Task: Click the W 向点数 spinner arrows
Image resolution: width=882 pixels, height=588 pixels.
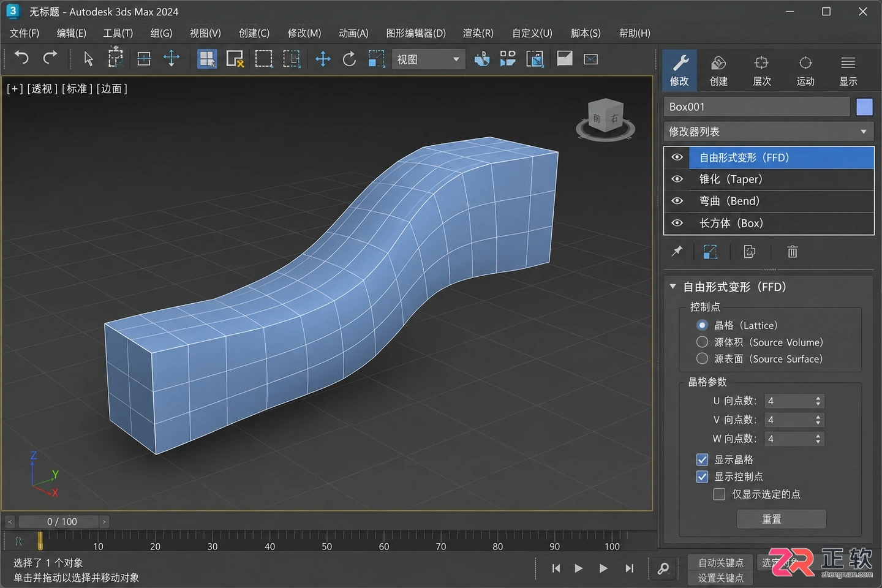Action: (x=818, y=439)
